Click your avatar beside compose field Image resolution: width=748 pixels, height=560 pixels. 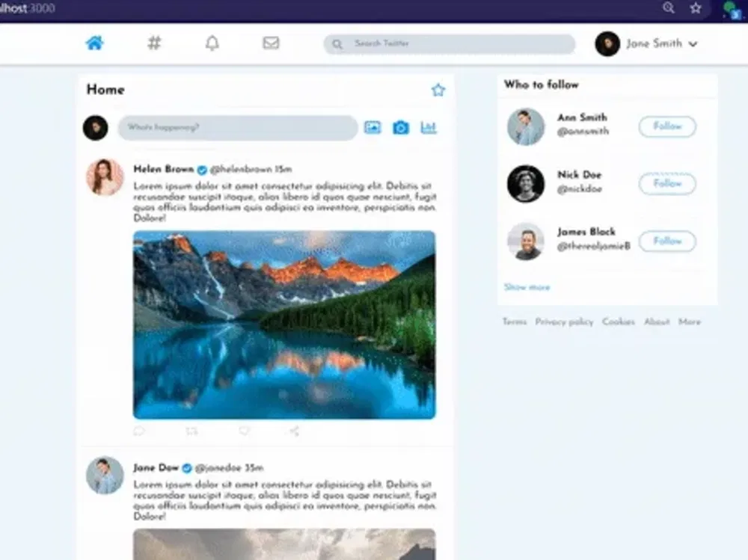(96, 128)
